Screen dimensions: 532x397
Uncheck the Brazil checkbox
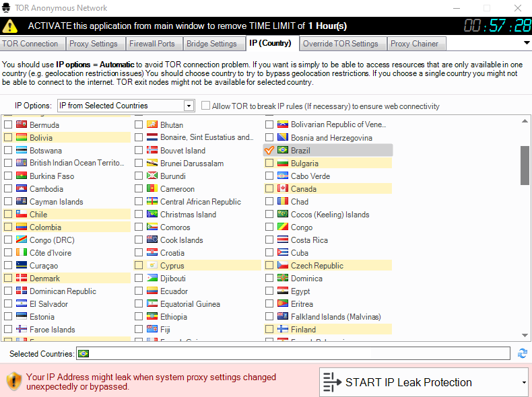point(269,150)
